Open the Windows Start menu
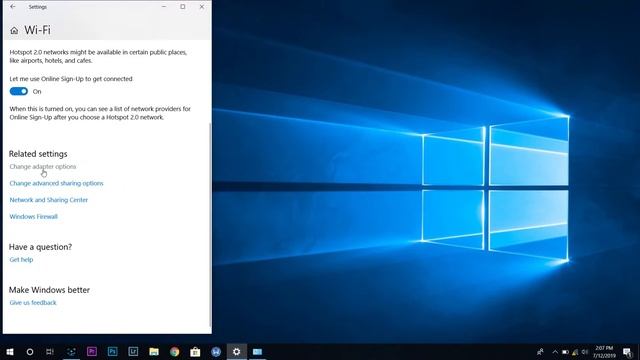Viewport: 640px width, 360px height. [x=10, y=351]
